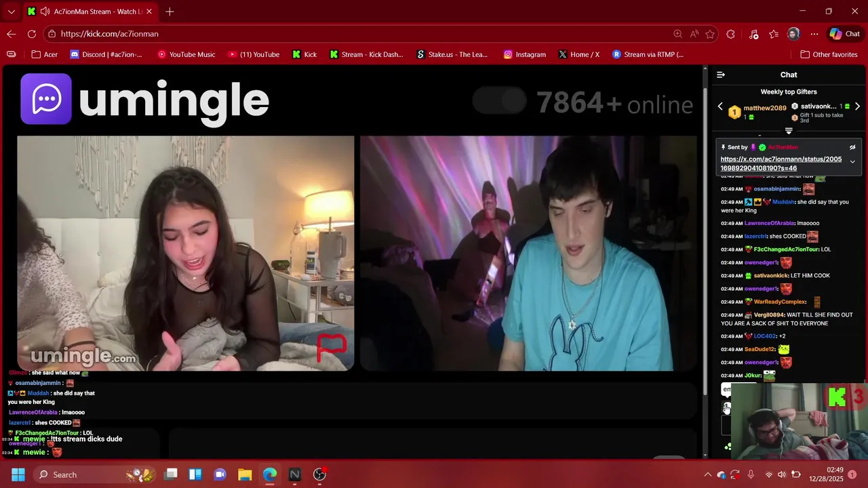Screen dimensions: 868x488
Task: Open the Stake.us bookmark
Action: pos(452,54)
